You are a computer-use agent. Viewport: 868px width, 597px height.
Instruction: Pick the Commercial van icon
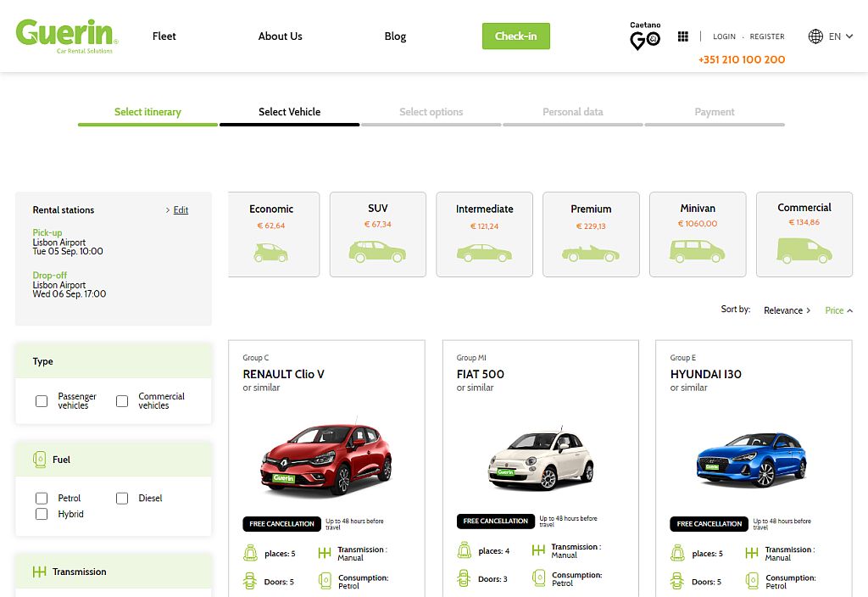804,251
